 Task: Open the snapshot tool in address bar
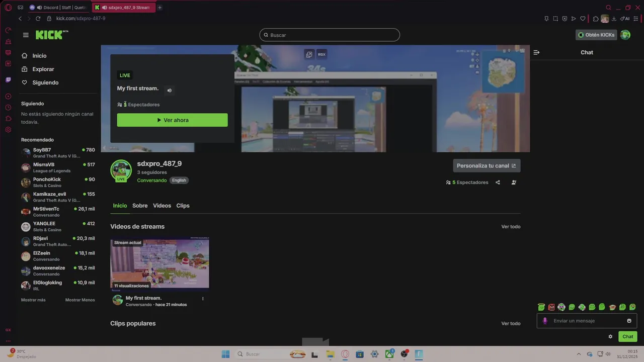[x=555, y=19]
